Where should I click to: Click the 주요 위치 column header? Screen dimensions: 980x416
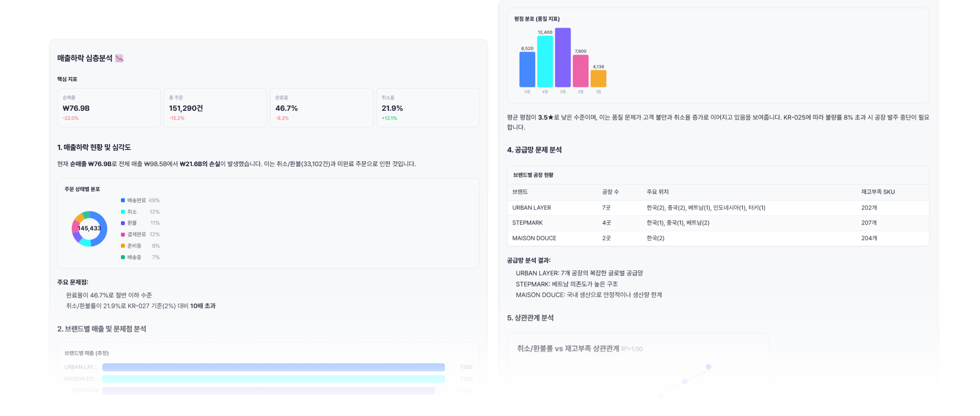pos(658,192)
